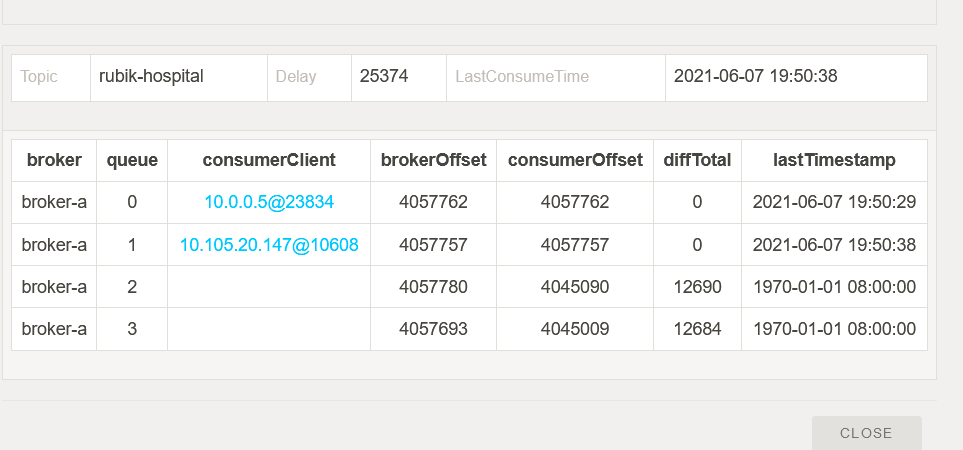Click the broker column header
This screenshot has height=450, width=963.
[x=54, y=160]
